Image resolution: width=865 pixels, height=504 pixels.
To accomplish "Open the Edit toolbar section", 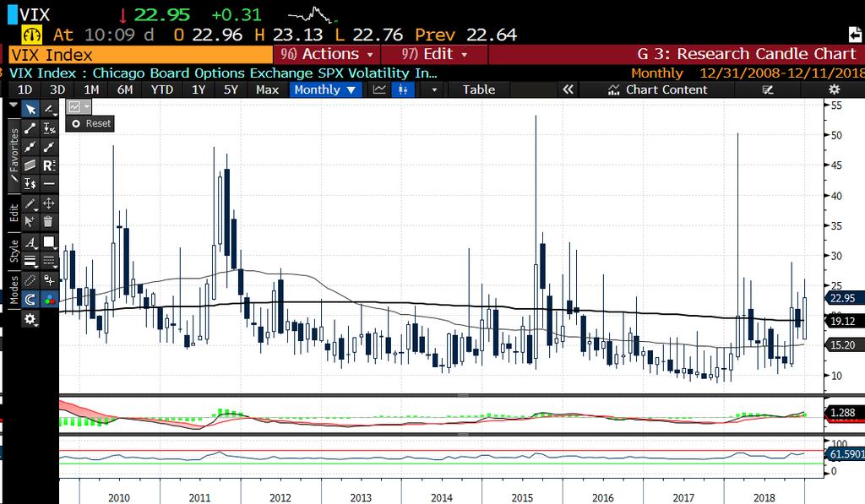I will (x=14, y=212).
